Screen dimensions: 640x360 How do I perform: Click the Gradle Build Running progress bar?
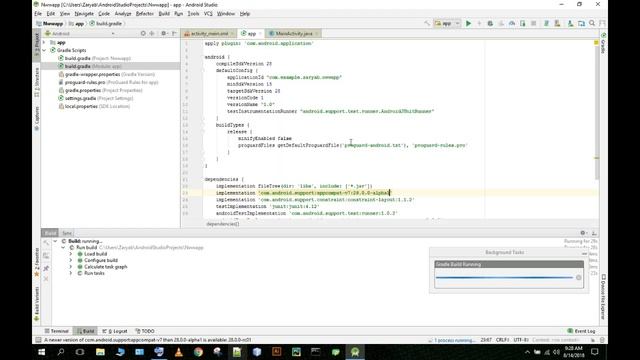pos(504,278)
